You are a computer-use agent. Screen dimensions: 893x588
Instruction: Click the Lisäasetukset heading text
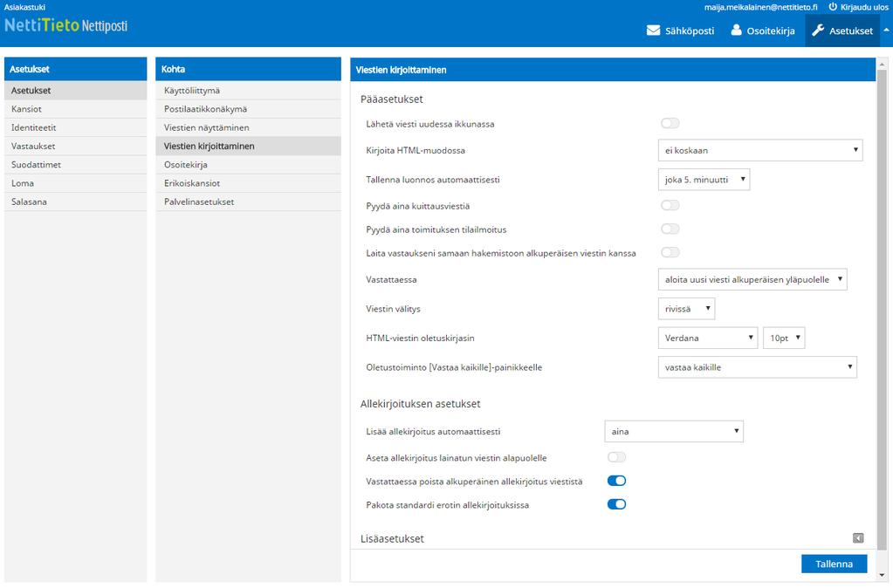point(393,538)
